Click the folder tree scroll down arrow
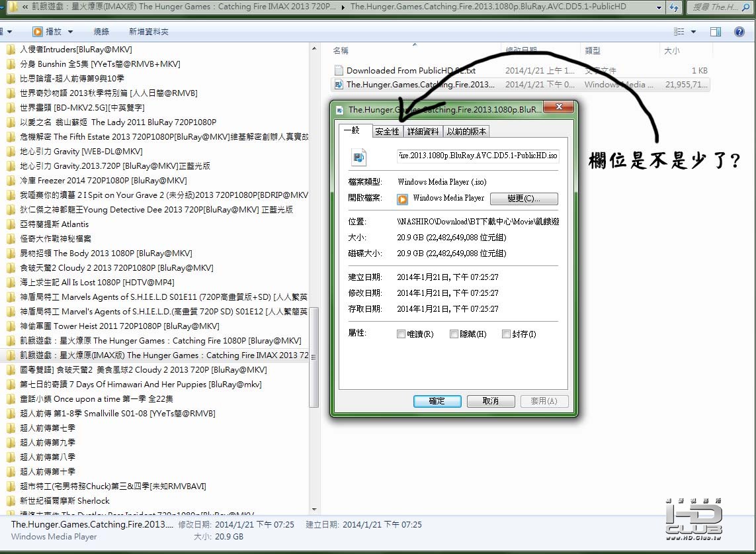Screen dimensions: 756x554 [x=314, y=510]
